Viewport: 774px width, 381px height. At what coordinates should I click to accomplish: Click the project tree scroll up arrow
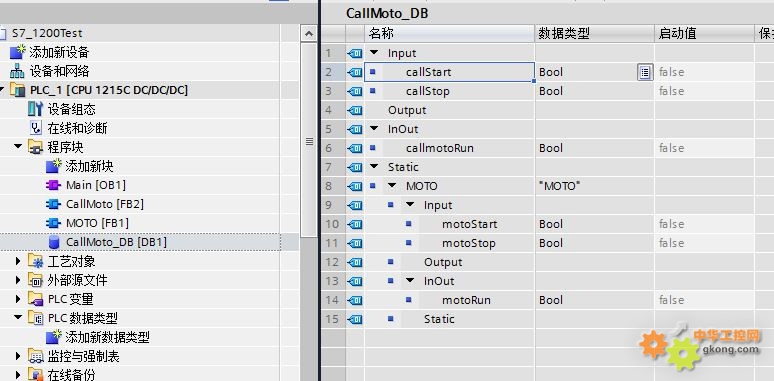[309, 34]
